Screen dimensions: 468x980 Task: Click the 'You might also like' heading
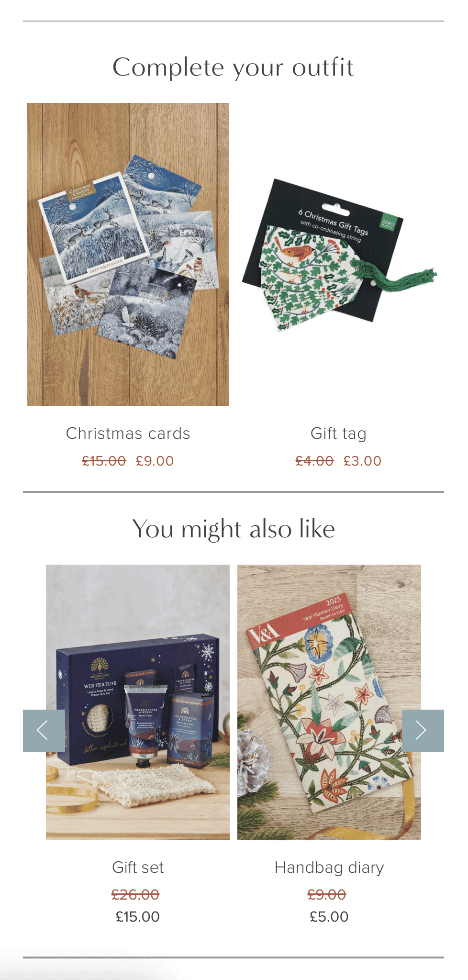click(x=234, y=529)
